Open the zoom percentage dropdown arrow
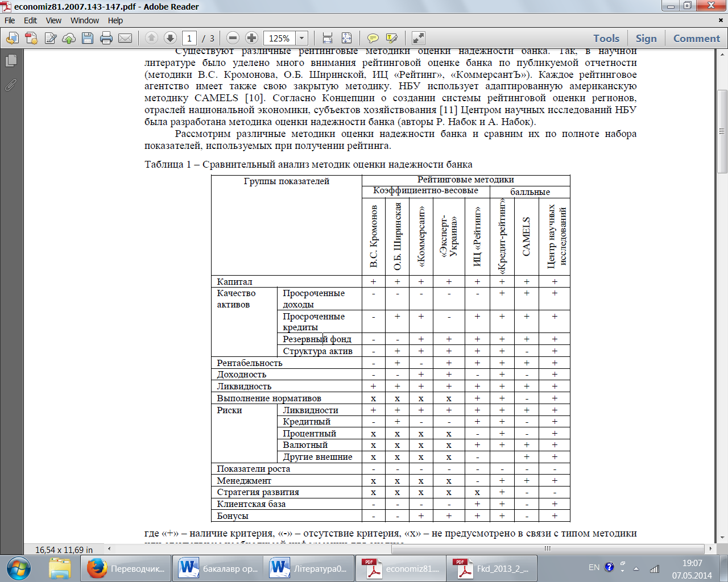The width and height of the screenshot is (728, 582). [x=302, y=38]
